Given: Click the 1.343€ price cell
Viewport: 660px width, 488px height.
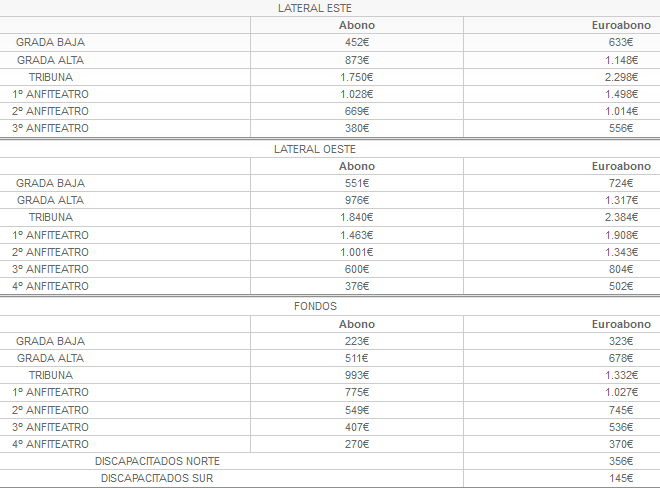Looking at the screenshot, I should point(621,252).
